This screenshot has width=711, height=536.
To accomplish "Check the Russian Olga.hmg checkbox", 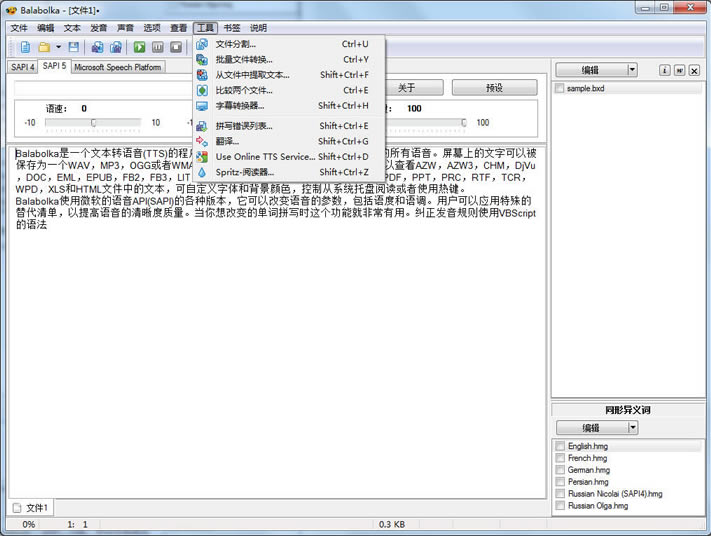I will pos(560,506).
